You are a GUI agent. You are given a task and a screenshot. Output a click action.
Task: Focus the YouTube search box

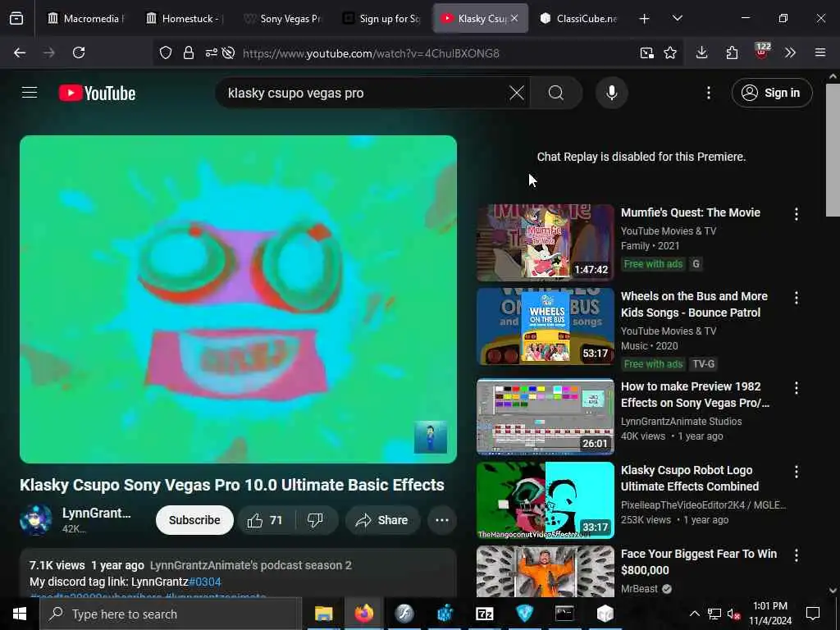tap(364, 93)
